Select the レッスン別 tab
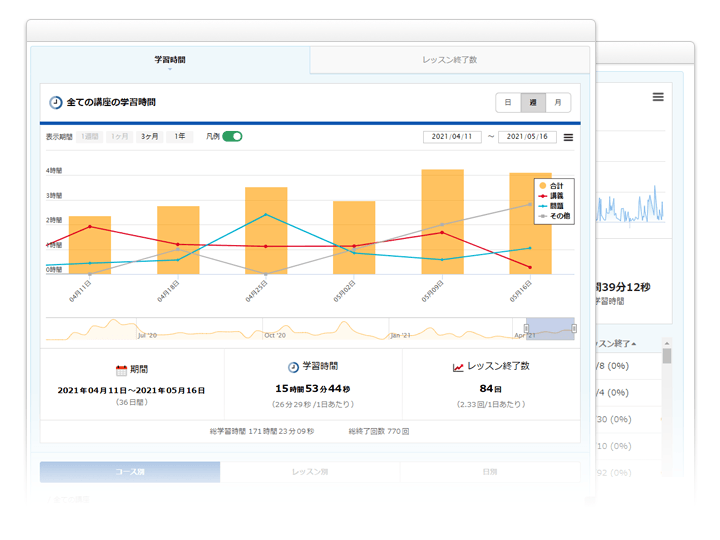 (310, 472)
